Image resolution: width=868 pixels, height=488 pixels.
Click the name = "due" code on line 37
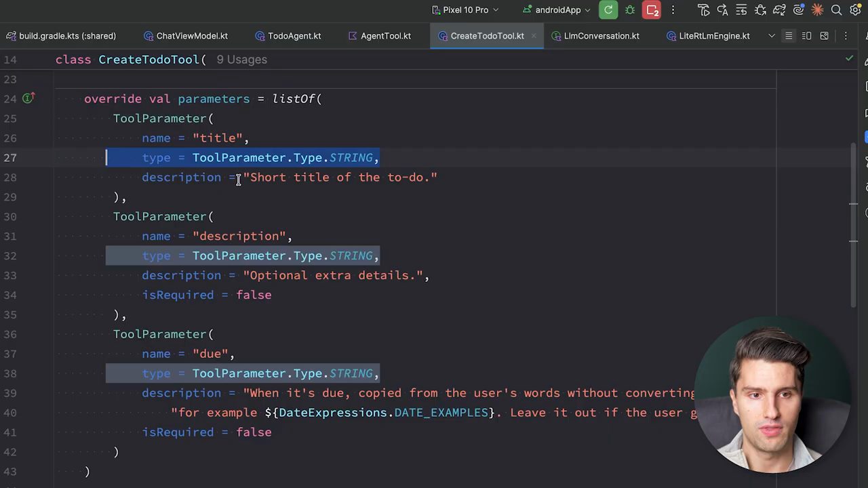(x=188, y=354)
